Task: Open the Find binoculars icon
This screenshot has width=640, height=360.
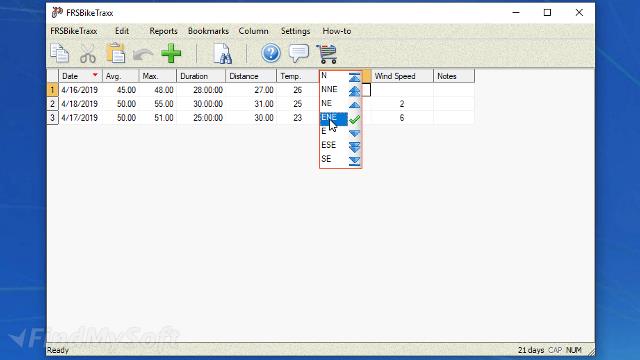Action: pyautogui.click(x=223, y=54)
